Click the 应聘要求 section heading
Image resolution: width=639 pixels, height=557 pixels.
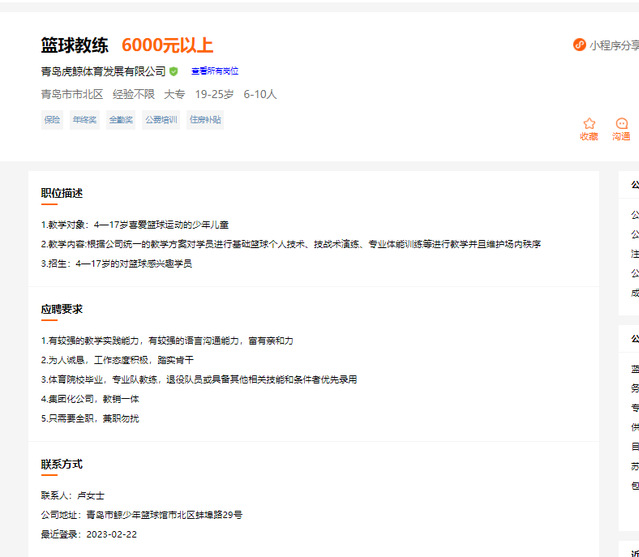click(62, 309)
